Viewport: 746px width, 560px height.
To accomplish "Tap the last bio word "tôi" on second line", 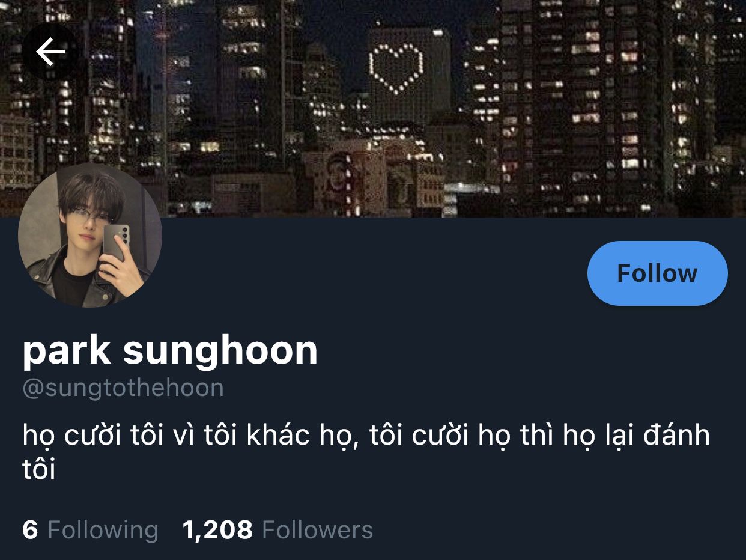I will pyautogui.click(x=39, y=469).
